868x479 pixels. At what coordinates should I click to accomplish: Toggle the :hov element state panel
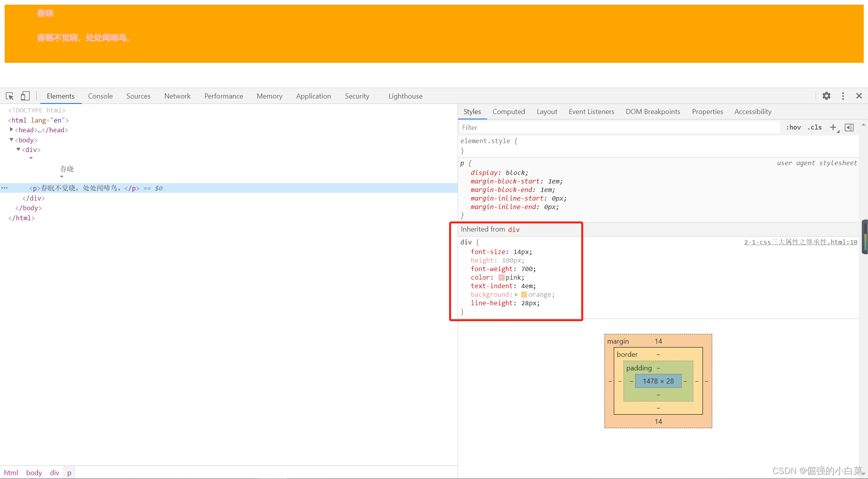(x=793, y=128)
